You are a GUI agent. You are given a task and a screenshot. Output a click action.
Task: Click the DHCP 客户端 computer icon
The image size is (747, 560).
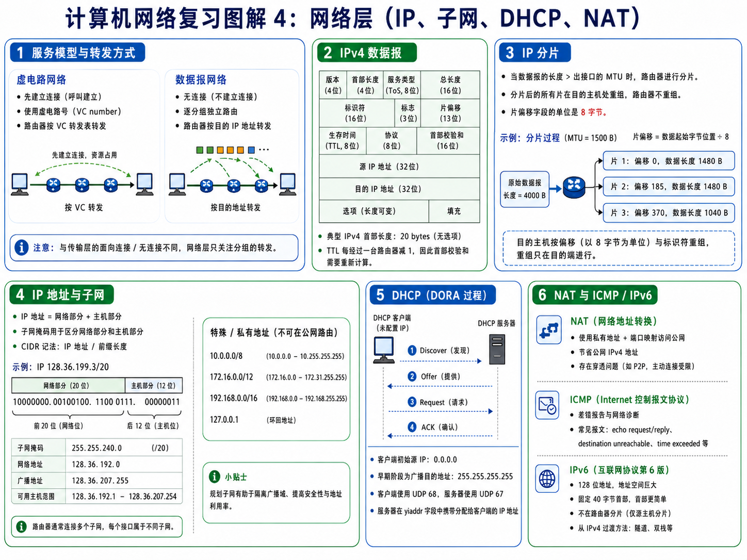(x=384, y=350)
